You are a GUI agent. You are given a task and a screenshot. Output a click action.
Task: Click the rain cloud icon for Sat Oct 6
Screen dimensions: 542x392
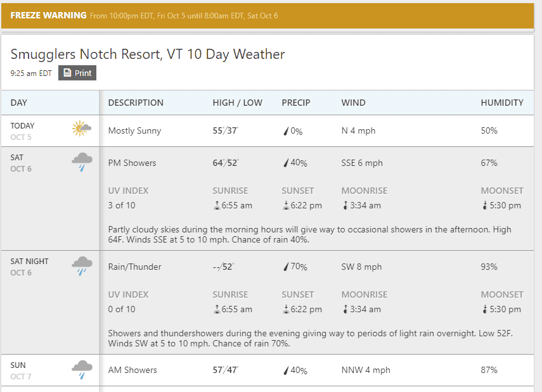[82, 162]
